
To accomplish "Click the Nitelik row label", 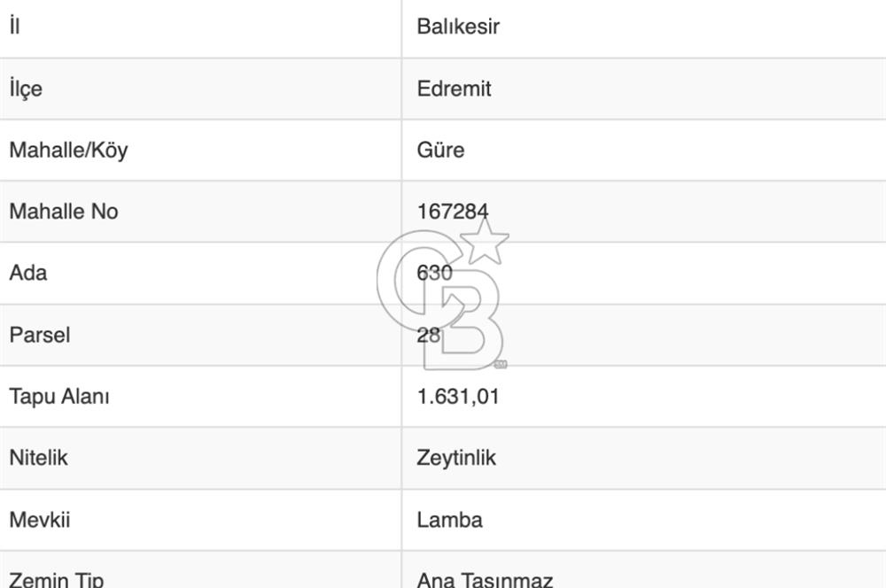I will coord(38,458).
